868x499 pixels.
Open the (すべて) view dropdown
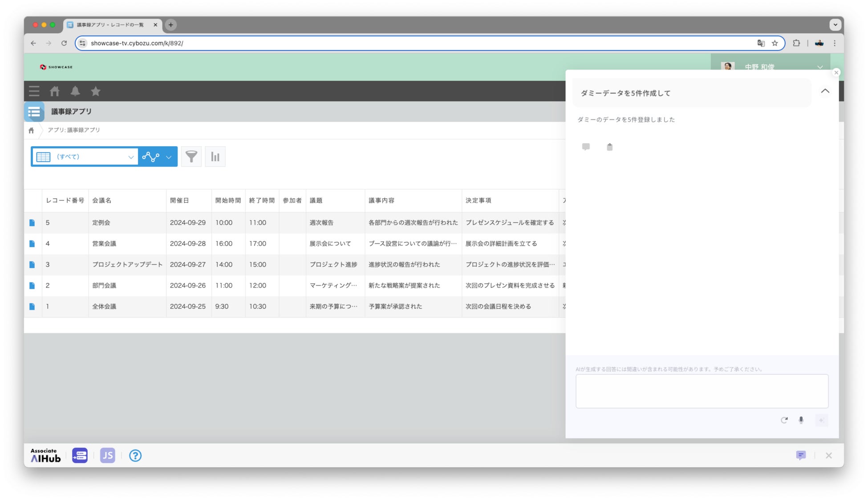click(85, 156)
